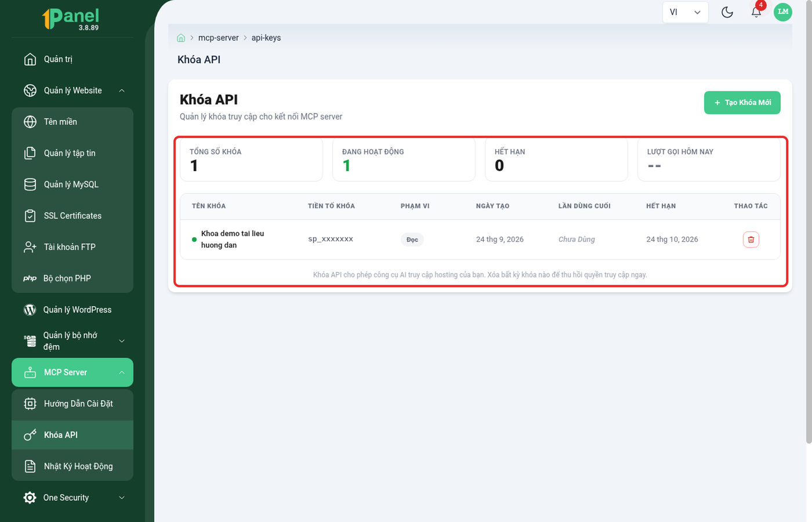Click the Hướng Dẫn Cài Đặt icon

pos(30,404)
